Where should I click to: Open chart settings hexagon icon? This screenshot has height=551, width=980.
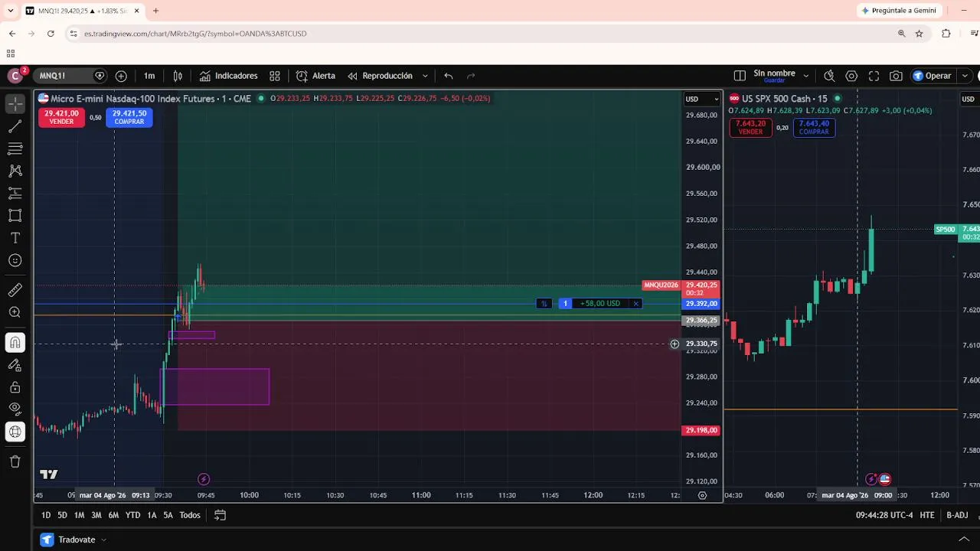(851, 76)
